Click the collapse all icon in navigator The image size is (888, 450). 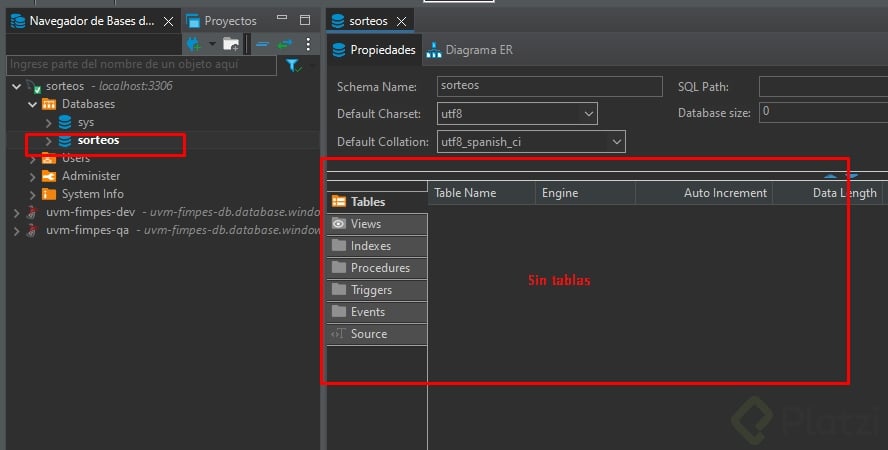pyautogui.click(x=262, y=44)
